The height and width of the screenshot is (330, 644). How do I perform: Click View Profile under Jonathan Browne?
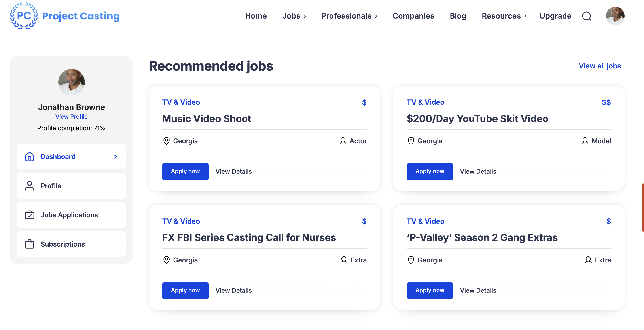click(x=71, y=116)
